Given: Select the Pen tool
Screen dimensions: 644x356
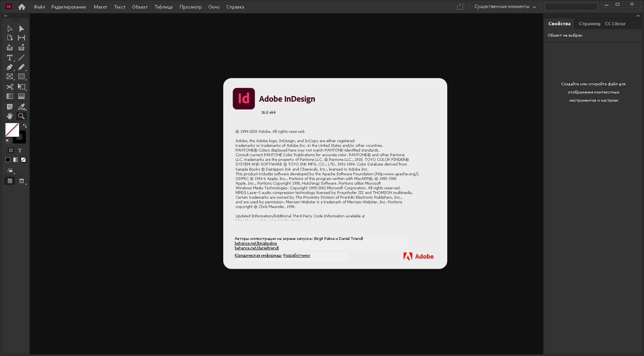Looking at the screenshot, I should [x=10, y=67].
